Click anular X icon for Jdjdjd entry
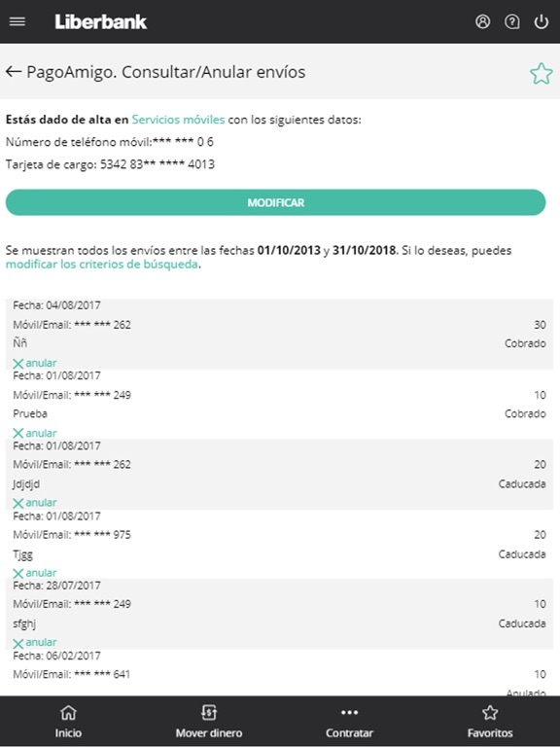Viewport: 560px width, 747px height. [x=18, y=503]
